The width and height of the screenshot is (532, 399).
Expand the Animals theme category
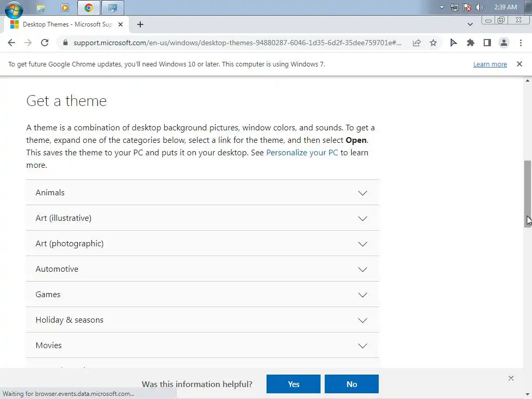click(x=203, y=192)
